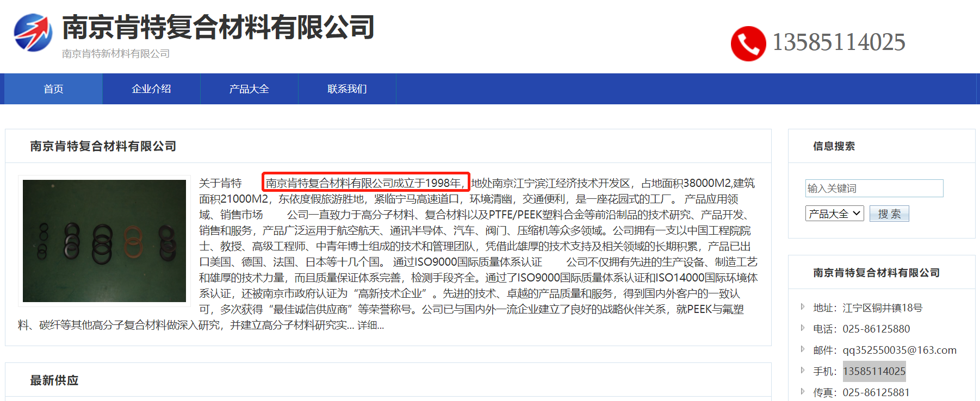This screenshot has height=401, width=980.
Task: Click the address 江宁区铜井镇18号
Action: tap(883, 308)
